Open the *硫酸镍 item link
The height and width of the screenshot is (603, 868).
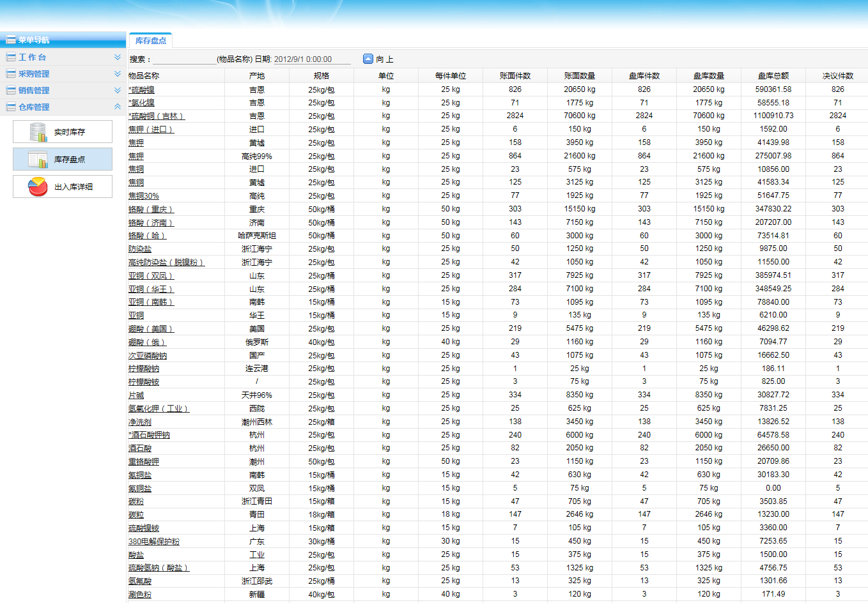point(141,90)
